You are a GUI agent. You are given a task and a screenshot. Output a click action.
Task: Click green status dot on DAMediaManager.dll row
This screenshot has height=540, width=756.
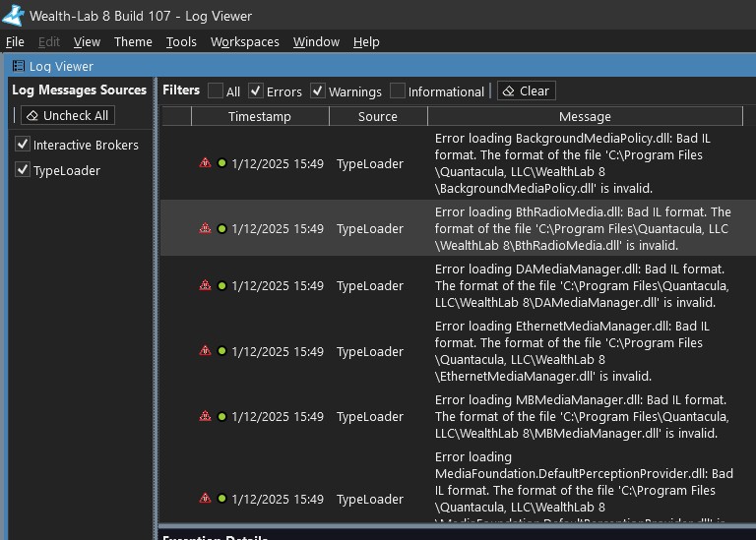(221, 286)
